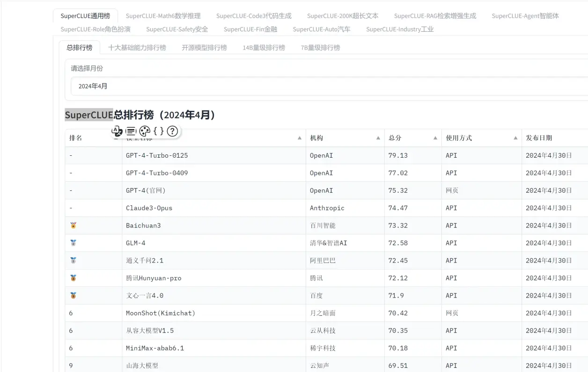This screenshot has height=372, width=588.
Task: Open the color palette icon
Action: tap(145, 131)
